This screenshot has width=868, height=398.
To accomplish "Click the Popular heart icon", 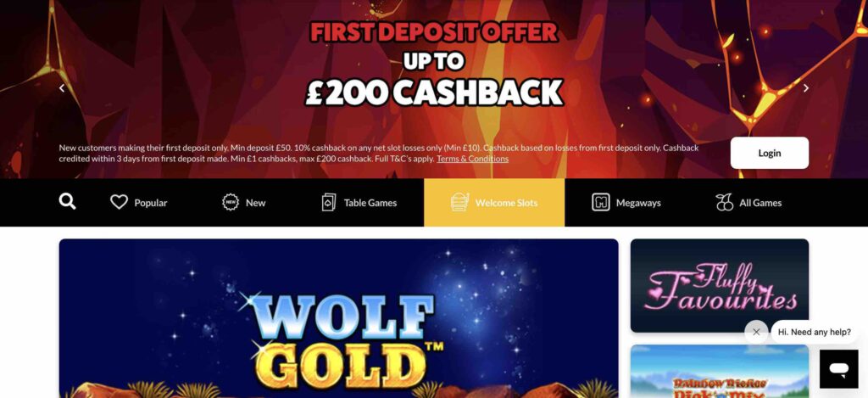I will click(x=119, y=202).
